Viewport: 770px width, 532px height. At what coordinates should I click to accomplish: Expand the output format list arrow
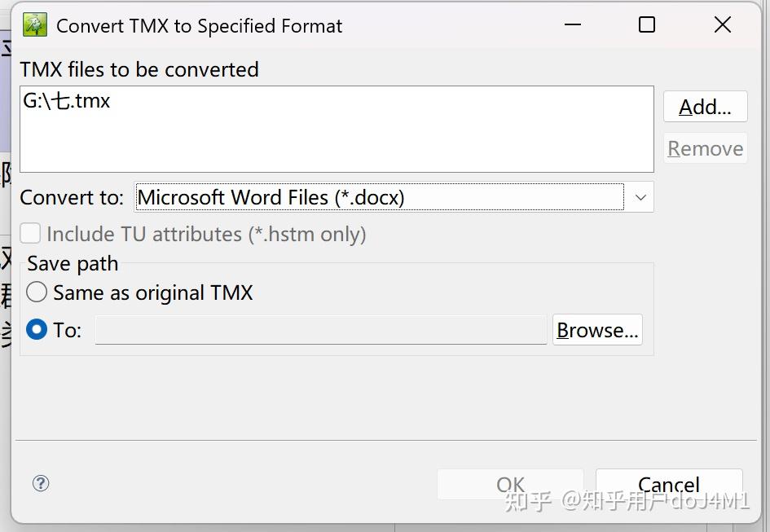pyautogui.click(x=641, y=197)
